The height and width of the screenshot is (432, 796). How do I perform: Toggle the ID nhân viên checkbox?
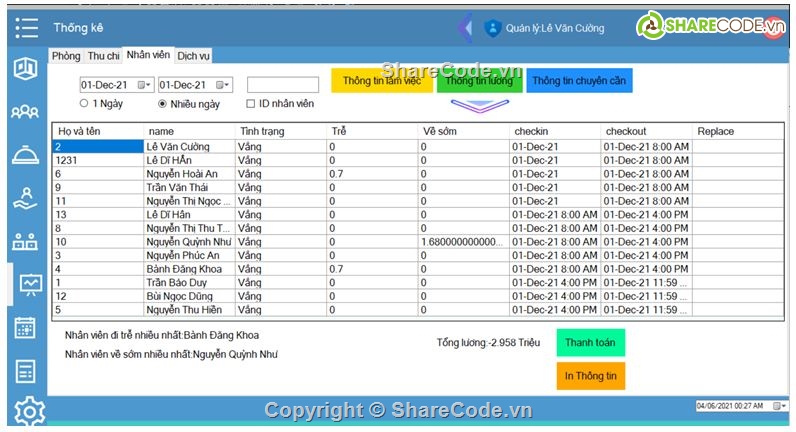(250, 104)
